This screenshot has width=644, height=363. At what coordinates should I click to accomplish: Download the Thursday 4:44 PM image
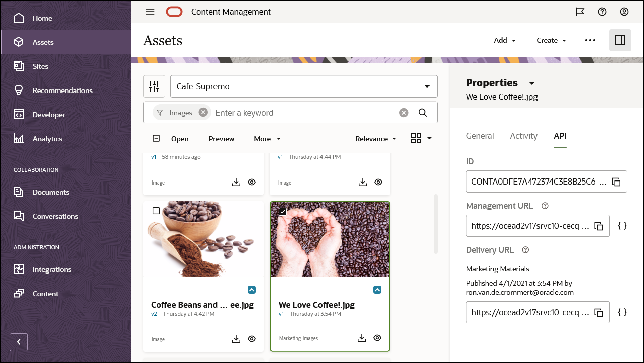pos(363,182)
